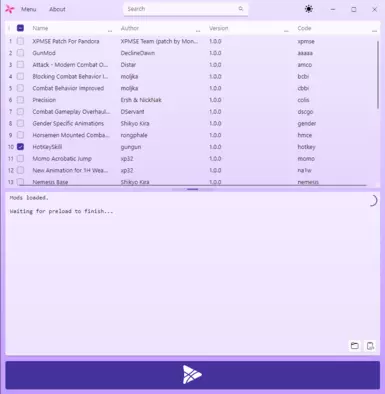Tick Combat Behavior Improved checkbox
Screen dimensions: 385x394
(x=20, y=88)
